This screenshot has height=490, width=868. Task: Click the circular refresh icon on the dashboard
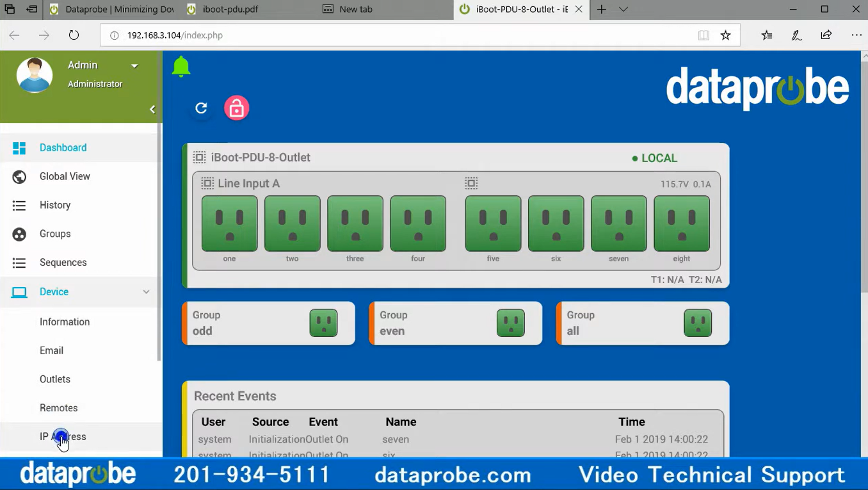pyautogui.click(x=201, y=108)
